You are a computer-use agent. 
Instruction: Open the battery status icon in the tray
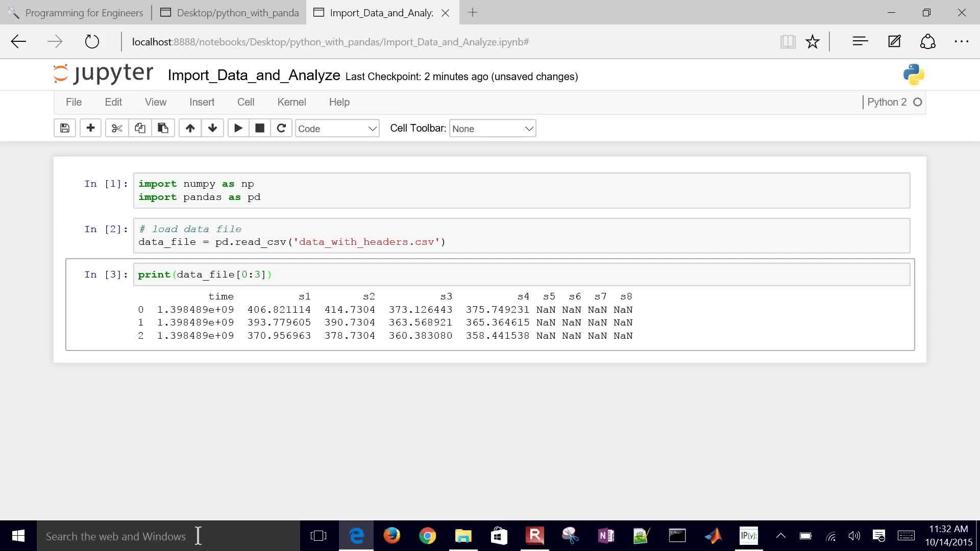805,536
